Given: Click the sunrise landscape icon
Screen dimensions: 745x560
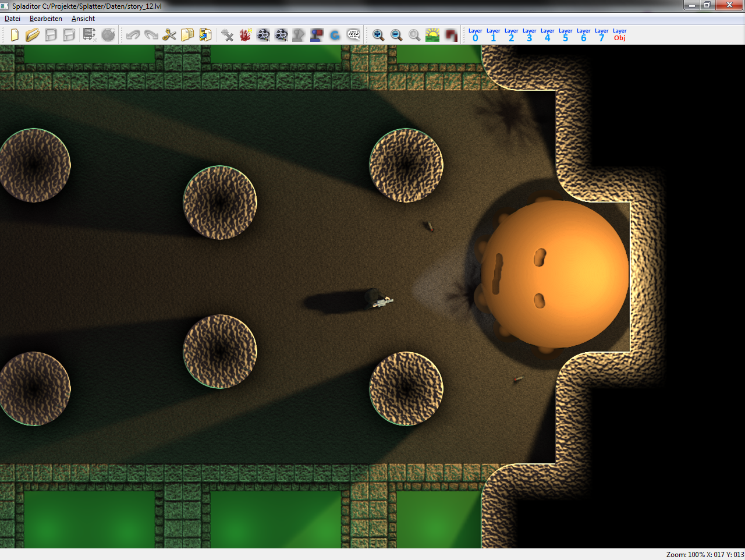Looking at the screenshot, I should [x=432, y=35].
